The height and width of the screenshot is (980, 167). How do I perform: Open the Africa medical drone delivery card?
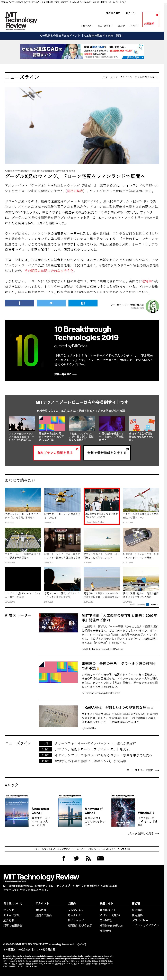coord(141,506)
